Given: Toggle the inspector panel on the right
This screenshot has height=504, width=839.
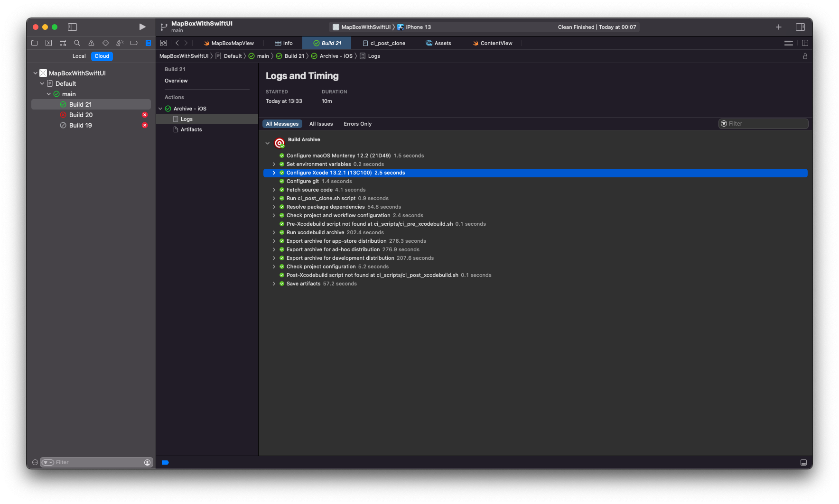Looking at the screenshot, I should point(800,27).
